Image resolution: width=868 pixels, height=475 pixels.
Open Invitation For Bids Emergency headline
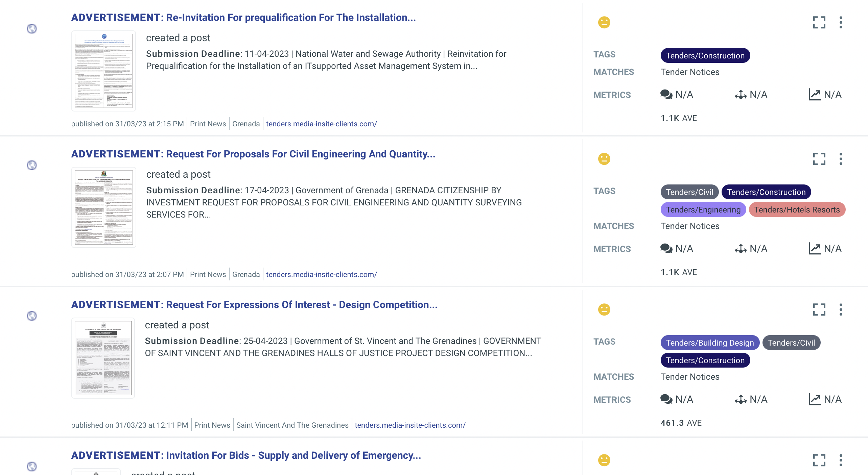click(x=246, y=455)
